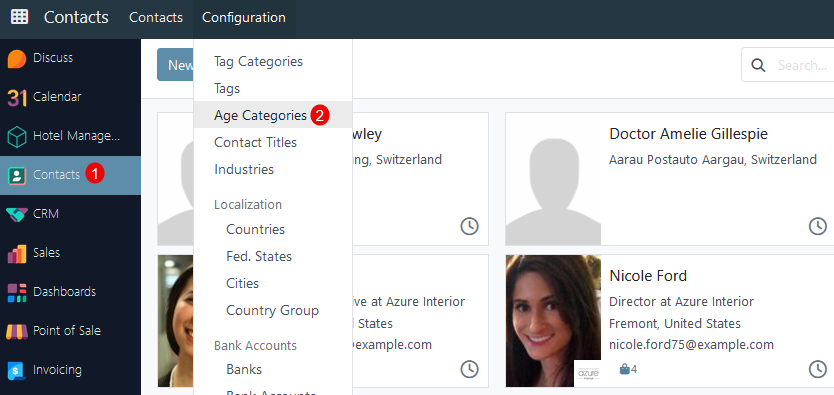Open the Sales app icon

(x=16, y=253)
